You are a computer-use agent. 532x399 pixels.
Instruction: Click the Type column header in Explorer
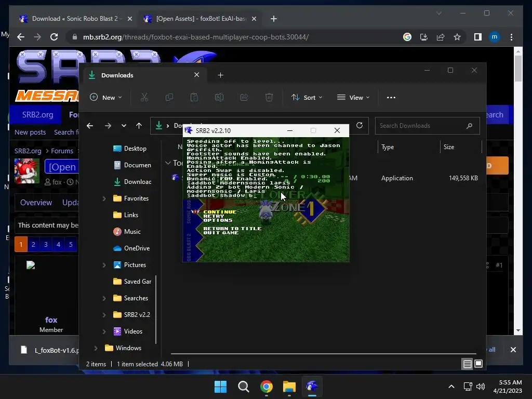[388, 147]
